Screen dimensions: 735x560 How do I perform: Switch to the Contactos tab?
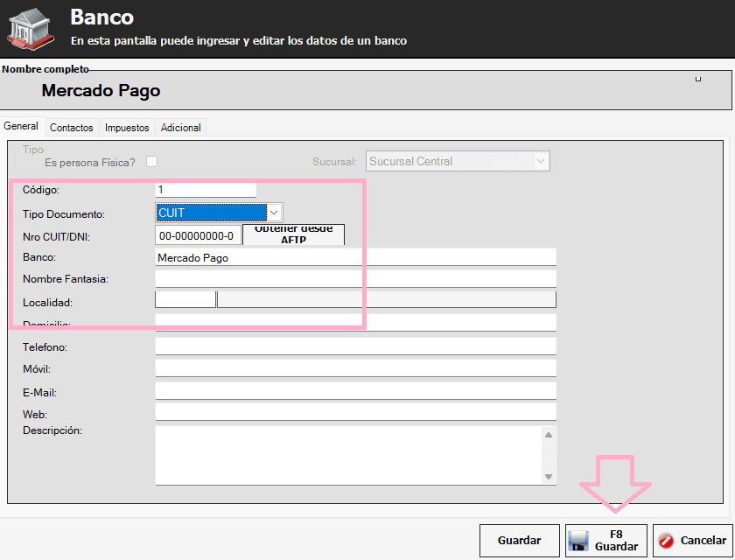pos(72,128)
